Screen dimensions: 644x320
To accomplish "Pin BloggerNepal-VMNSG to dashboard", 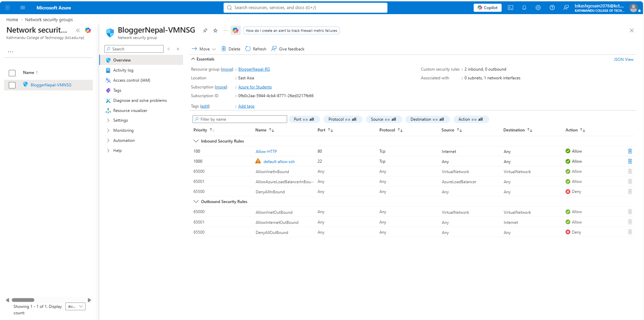I will pyautogui.click(x=205, y=31).
